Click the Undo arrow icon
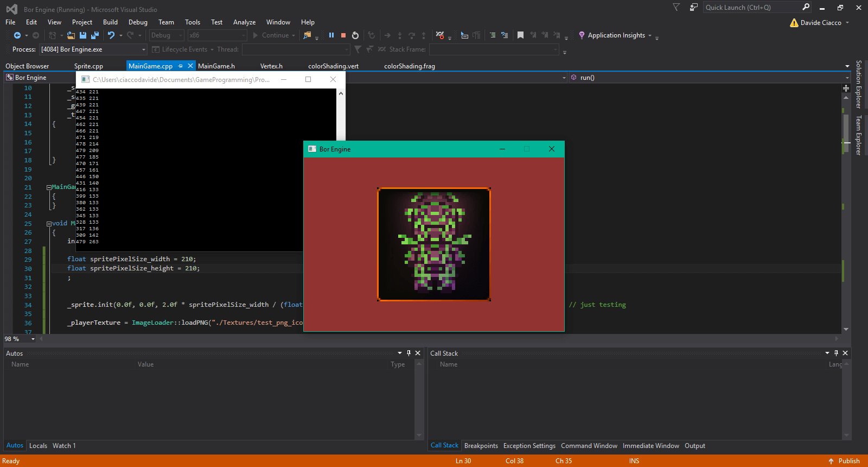Viewport: 868px width, 467px height. [111, 35]
